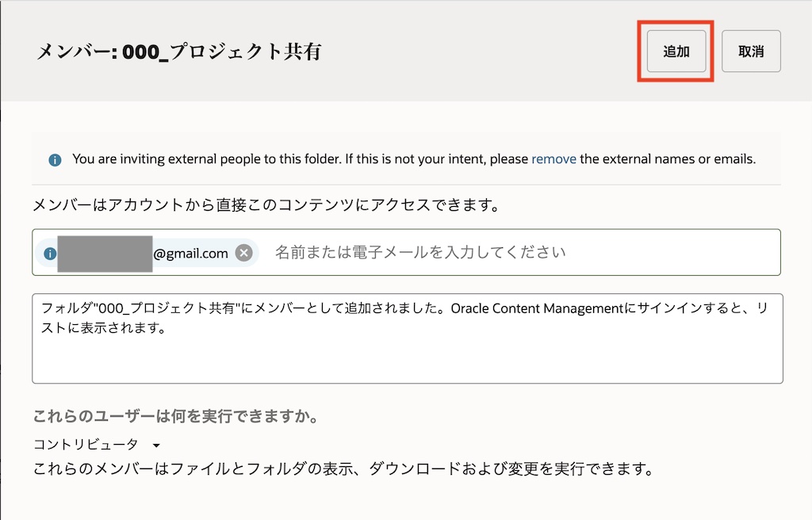Click the メンバーはアカウントから直接 description line
The image size is (812, 520).
pos(266,206)
